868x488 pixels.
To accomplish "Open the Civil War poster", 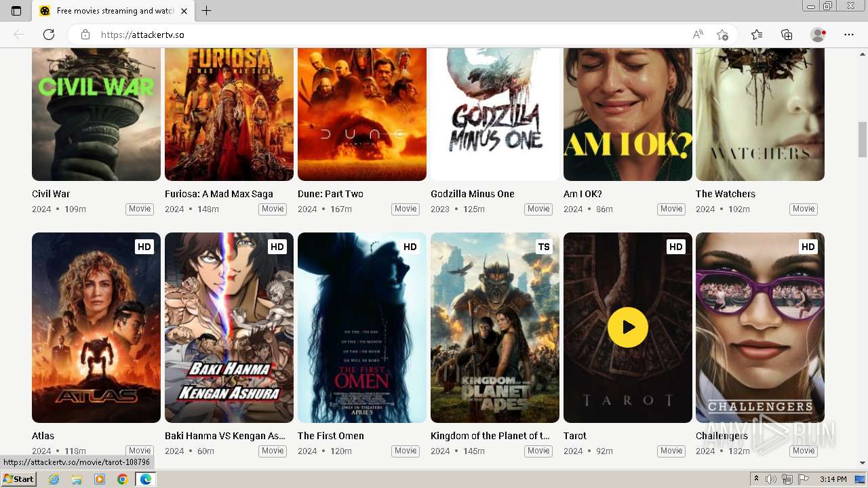I will 96,114.
